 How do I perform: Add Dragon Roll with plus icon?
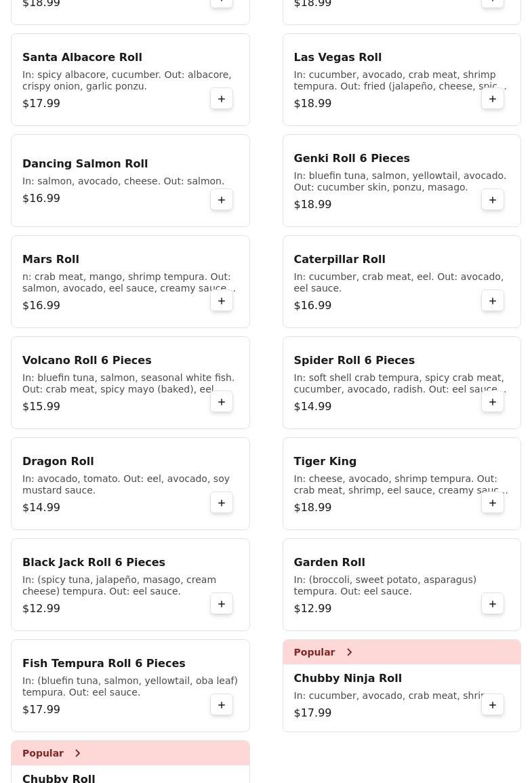(x=222, y=503)
